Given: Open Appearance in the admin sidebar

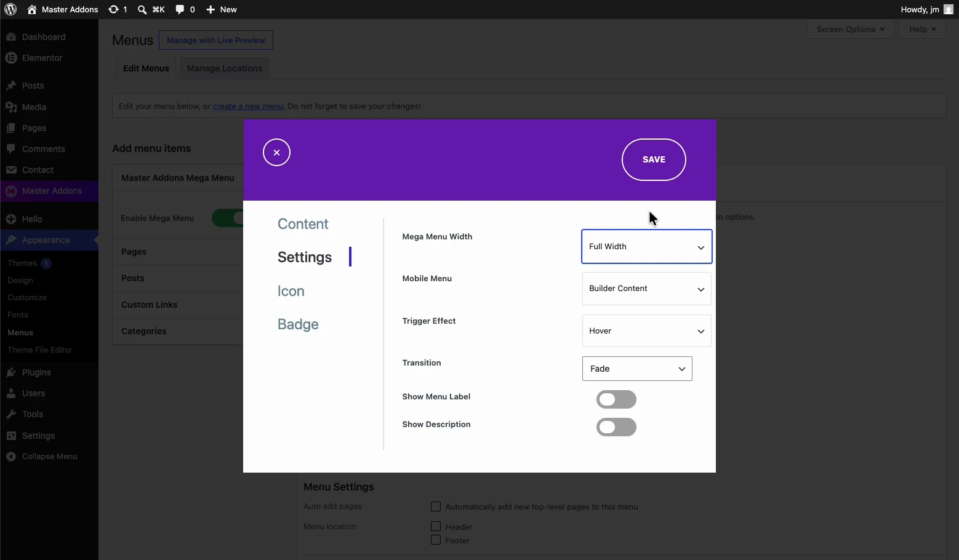Looking at the screenshot, I should tap(49, 240).
